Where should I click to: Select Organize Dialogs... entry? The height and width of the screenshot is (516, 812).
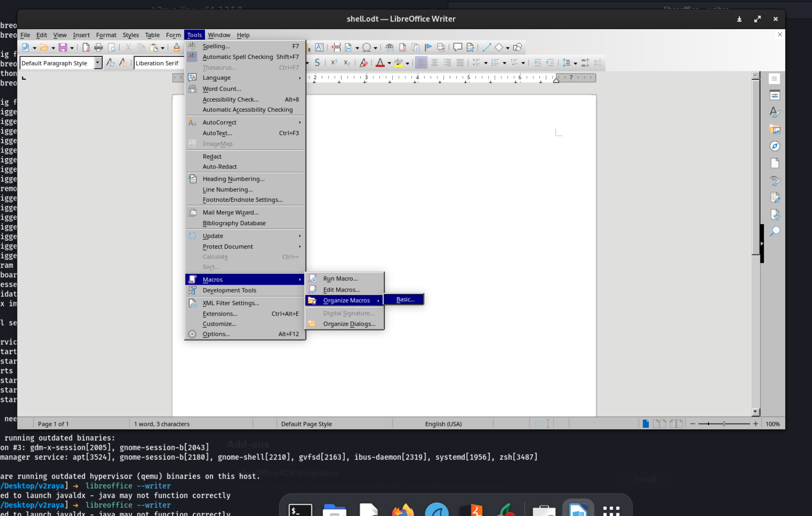click(x=345, y=324)
